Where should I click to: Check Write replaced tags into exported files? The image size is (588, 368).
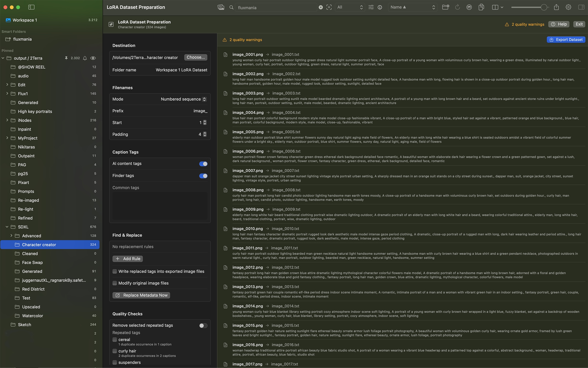(115, 271)
